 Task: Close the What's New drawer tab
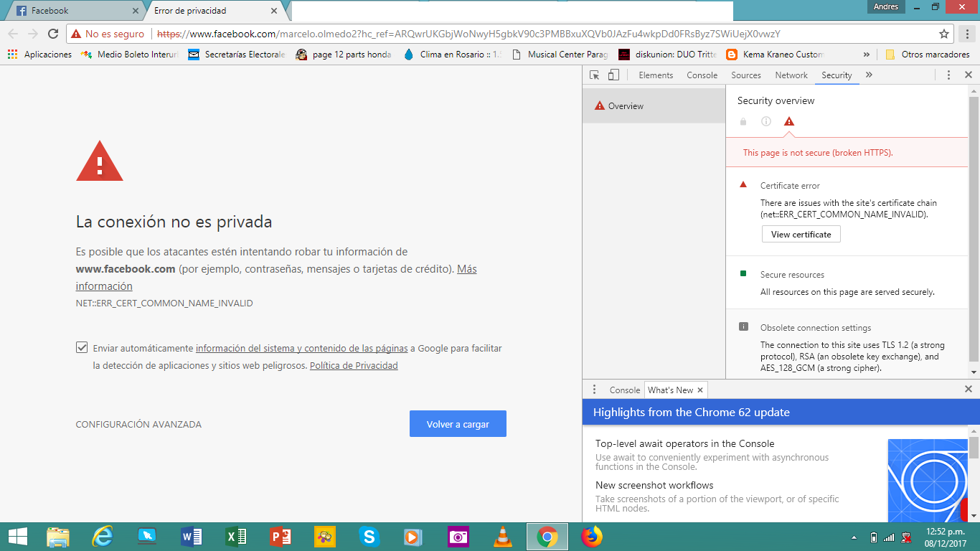pos(700,390)
